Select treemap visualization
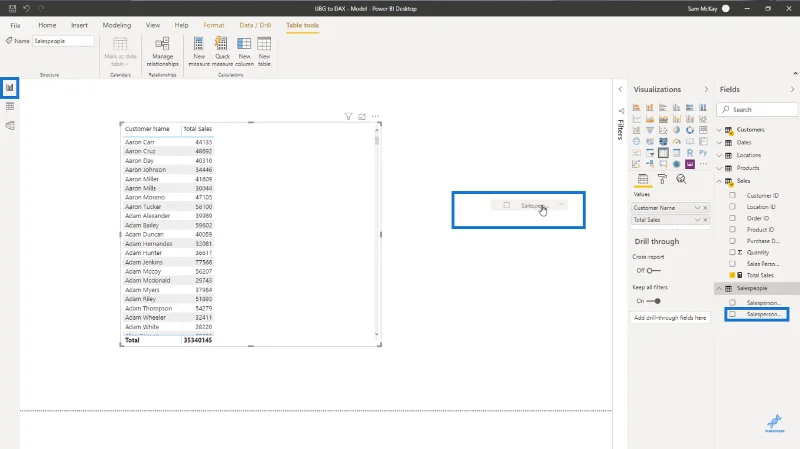 click(703, 130)
